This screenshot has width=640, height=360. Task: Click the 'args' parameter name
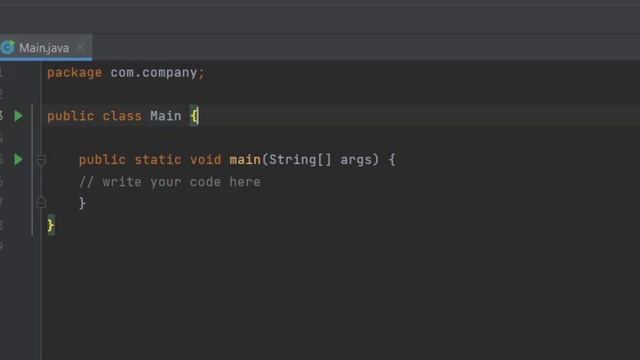356,160
